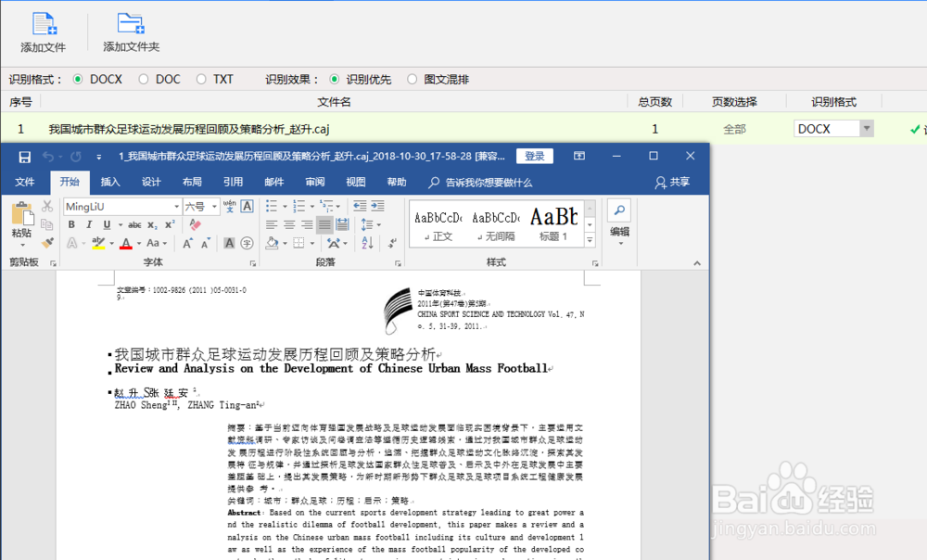Open the 六号 font size dropdown
The width and height of the screenshot is (927, 560).
[215, 207]
